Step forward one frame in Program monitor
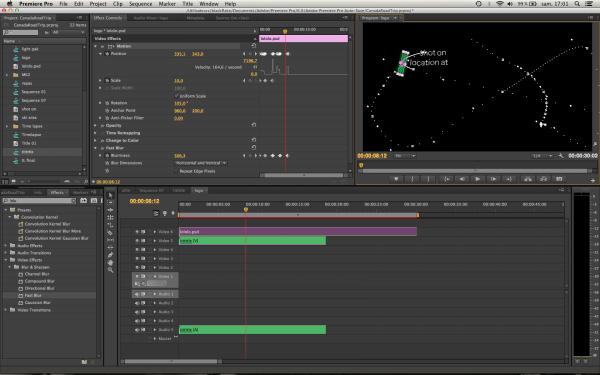Screen dimensions: 600x375 493,179
